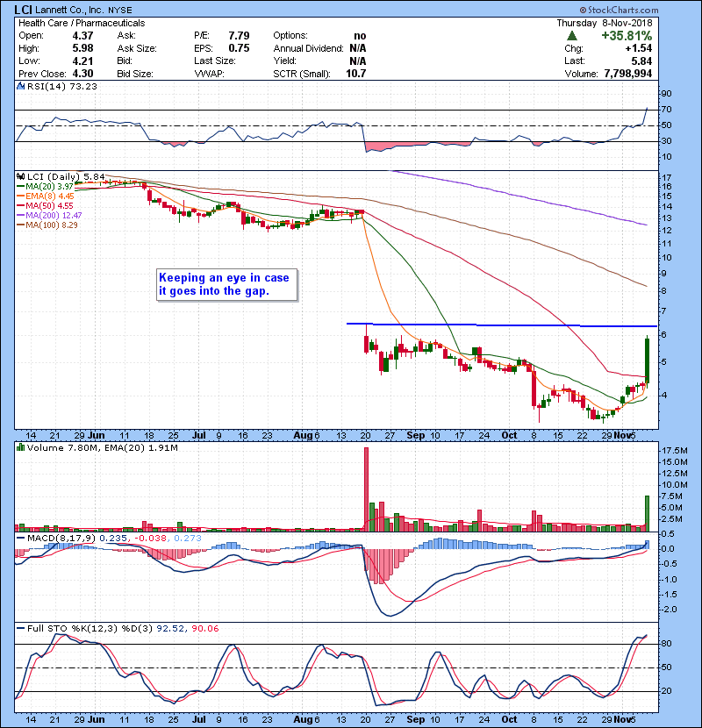Click the Volume 7.80M, EMA(20) 1.91M label
702x728 pixels.
tap(102, 448)
